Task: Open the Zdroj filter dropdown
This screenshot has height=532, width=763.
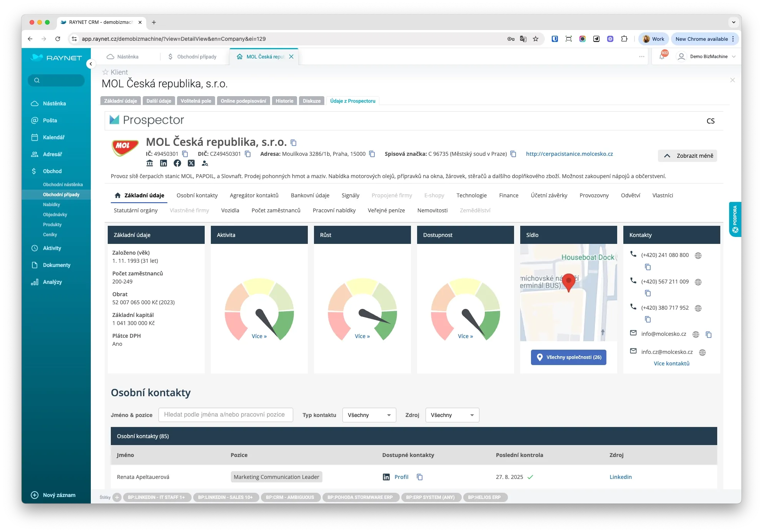Action: 452,415
